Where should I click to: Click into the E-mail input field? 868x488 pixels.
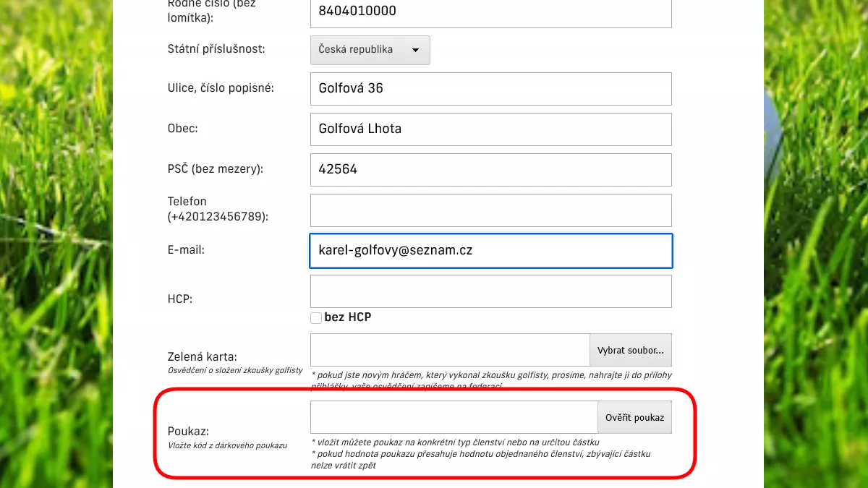(490, 251)
